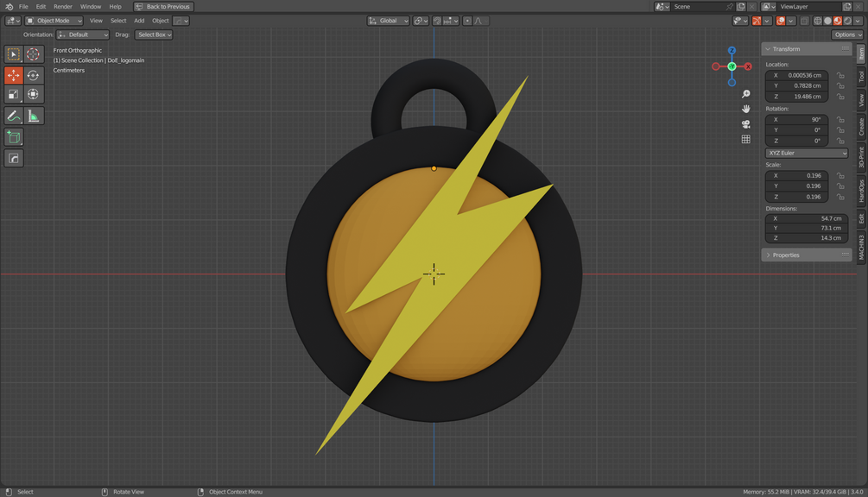Open the Edit menu
This screenshot has height=497, width=868.
click(x=41, y=7)
